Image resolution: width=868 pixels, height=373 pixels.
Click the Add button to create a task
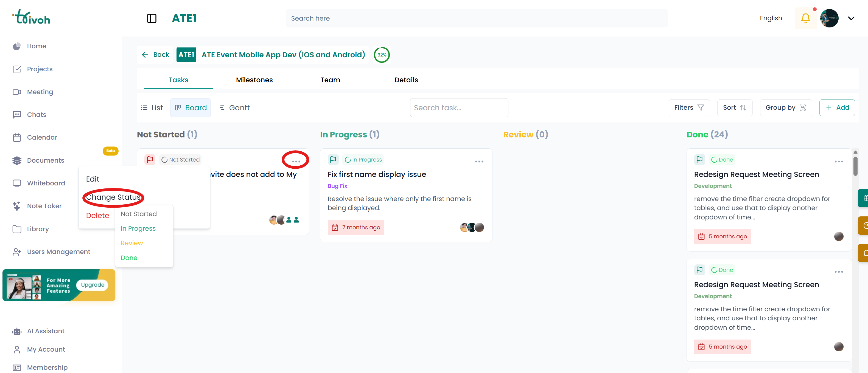pyautogui.click(x=837, y=108)
